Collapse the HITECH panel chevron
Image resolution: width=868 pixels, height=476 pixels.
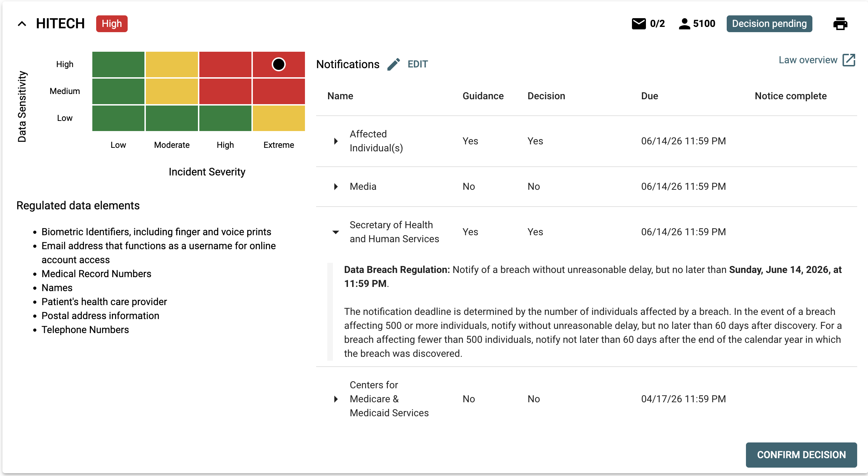point(22,24)
